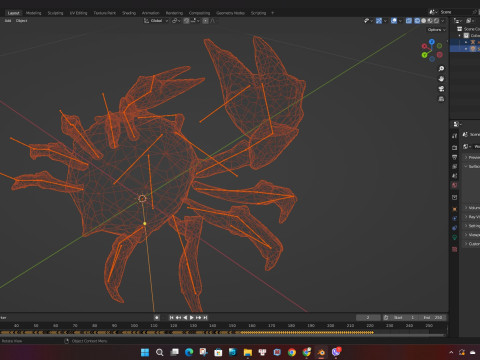Open the Modeling workspace tab

pos(33,13)
